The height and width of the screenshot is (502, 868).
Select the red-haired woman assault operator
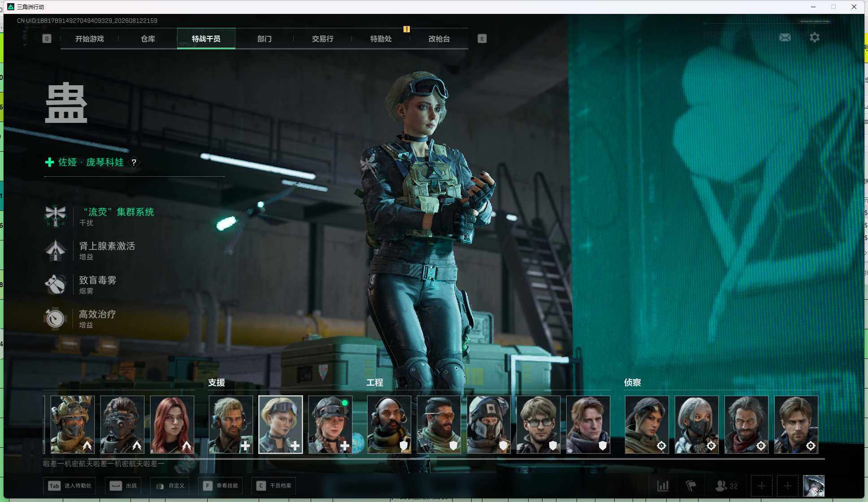point(172,424)
